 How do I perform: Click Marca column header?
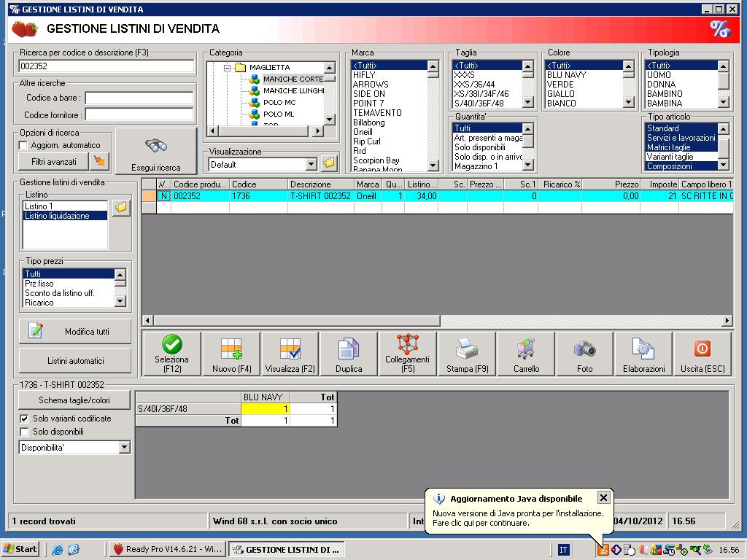[368, 184]
